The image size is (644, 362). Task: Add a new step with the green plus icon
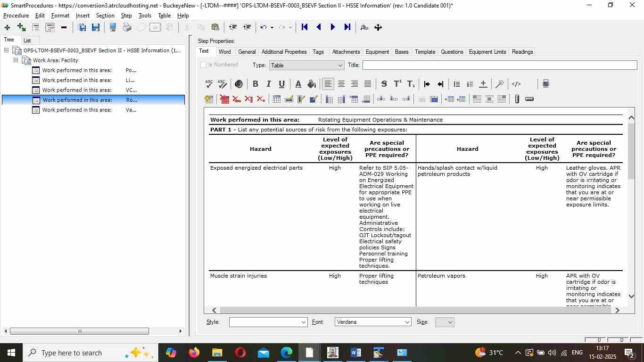coord(7,27)
